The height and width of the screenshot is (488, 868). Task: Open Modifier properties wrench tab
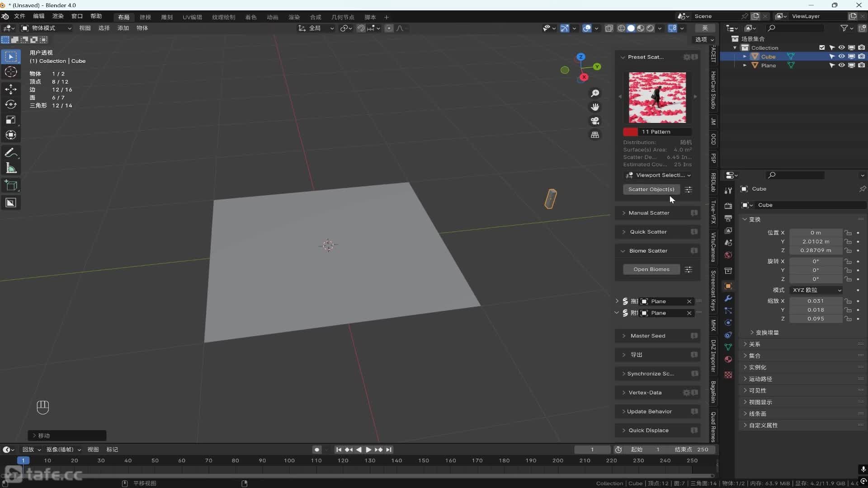(x=728, y=299)
